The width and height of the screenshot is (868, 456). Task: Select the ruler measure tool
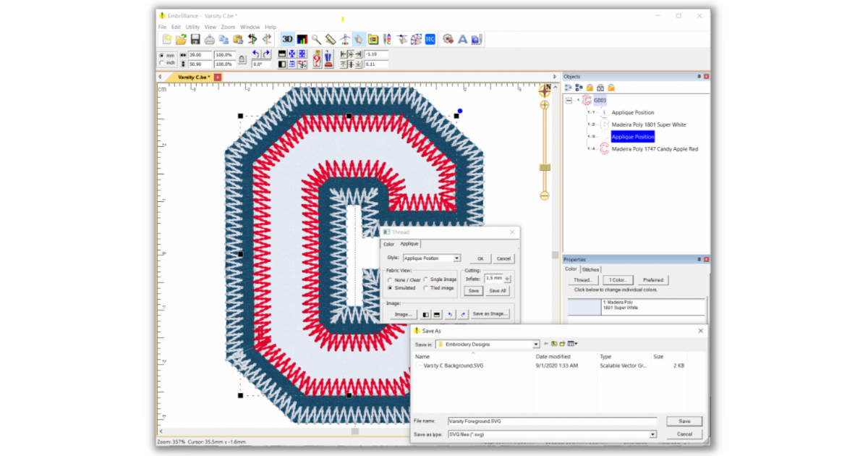pyautogui.click(x=330, y=39)
